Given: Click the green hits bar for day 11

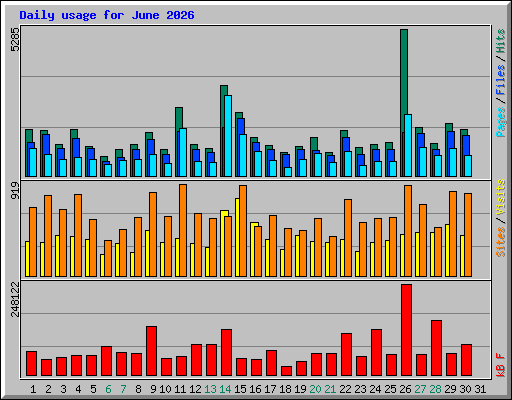Looking at the screenshot, I should click(x=179, y=118).
